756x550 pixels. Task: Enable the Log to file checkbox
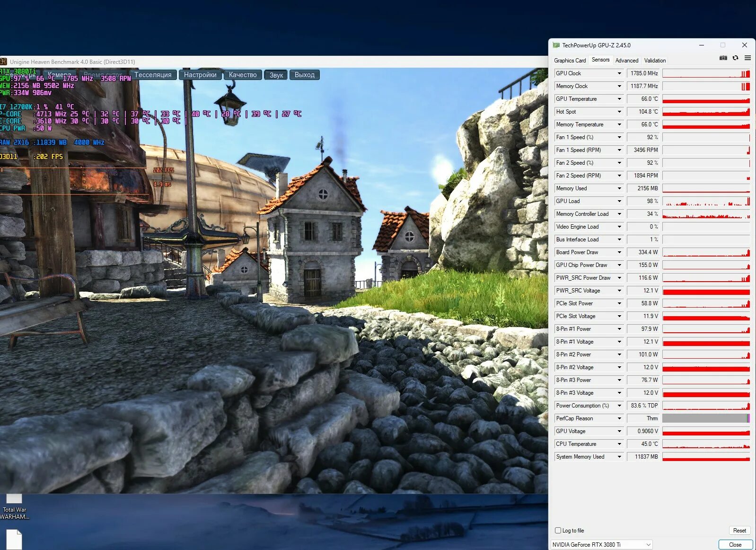pos(558,531)
